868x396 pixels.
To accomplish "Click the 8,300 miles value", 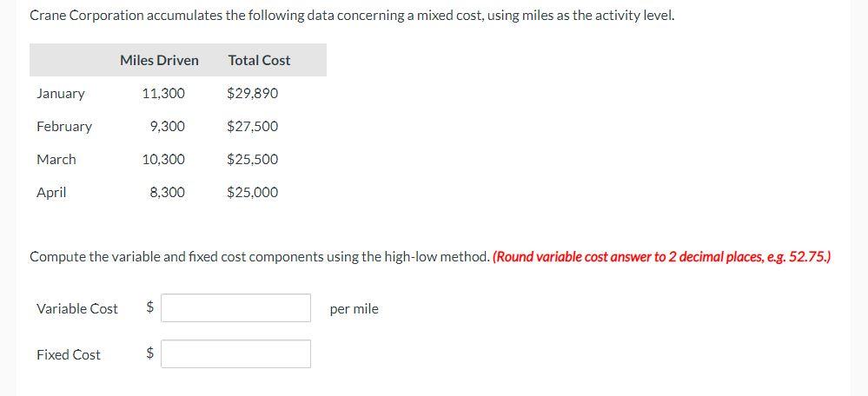I will click(x=167, y=192).
